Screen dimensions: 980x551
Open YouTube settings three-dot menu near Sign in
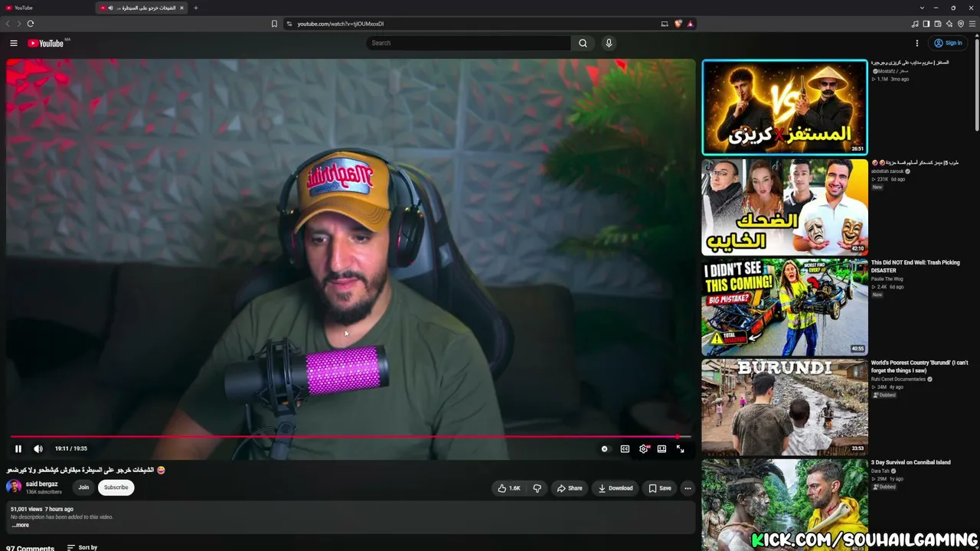pyautogui.click(x=916, y=43)
